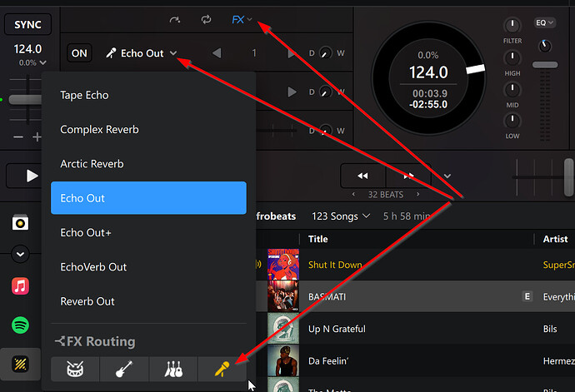Select the BASMATI track row
The image size is (575, 392).
(400, 295)
